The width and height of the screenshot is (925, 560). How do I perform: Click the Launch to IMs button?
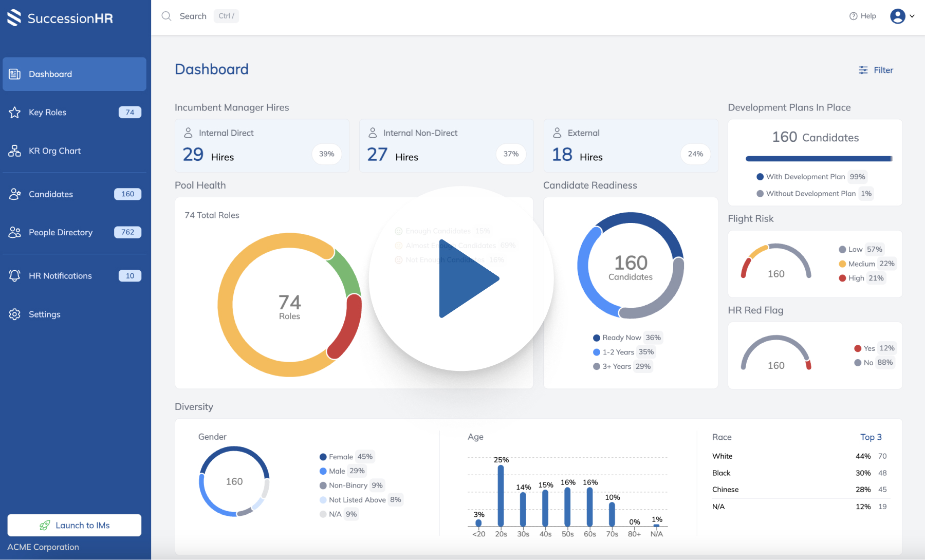tap(74, 525)
